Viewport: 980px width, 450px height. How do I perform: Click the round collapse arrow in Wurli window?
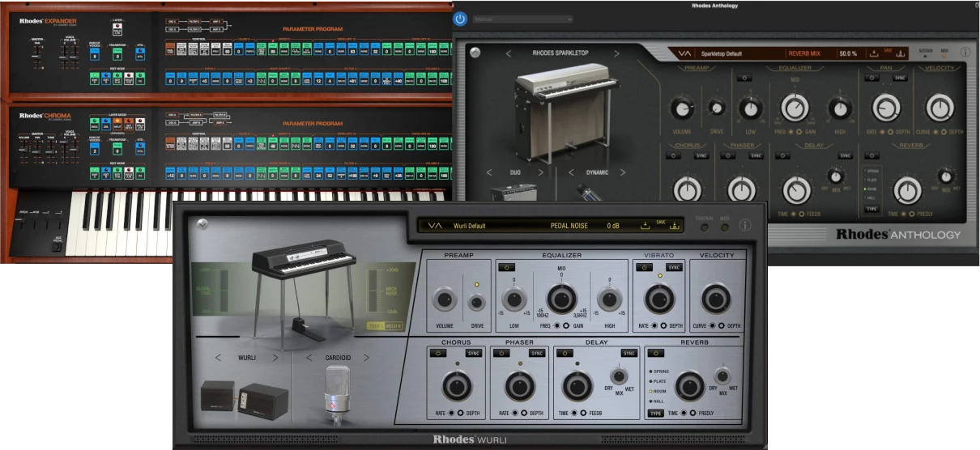coord(202,225)
